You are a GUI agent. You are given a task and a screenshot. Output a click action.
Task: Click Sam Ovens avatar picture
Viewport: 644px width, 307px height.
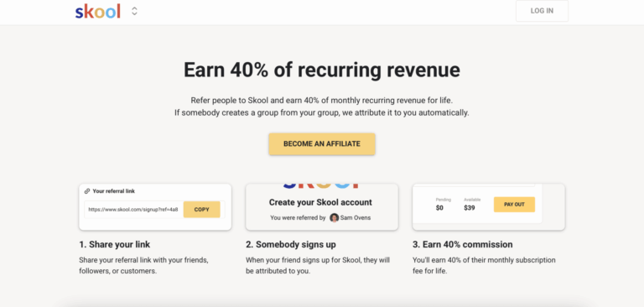pyautogui.click(x=335, y=218)
